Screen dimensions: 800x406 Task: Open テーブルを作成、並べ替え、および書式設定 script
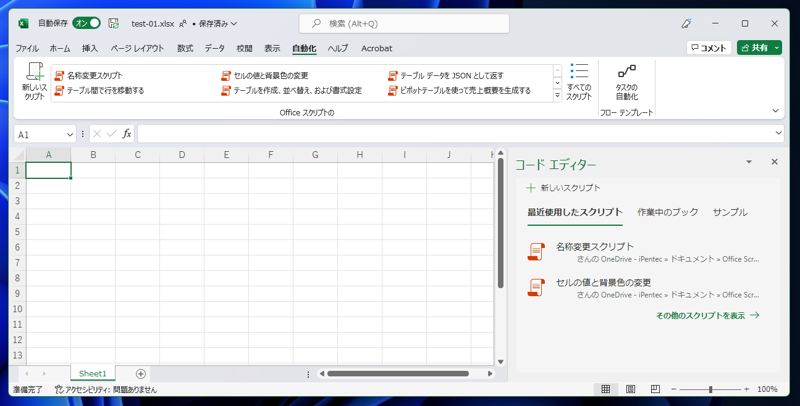(x=291, y=91)
